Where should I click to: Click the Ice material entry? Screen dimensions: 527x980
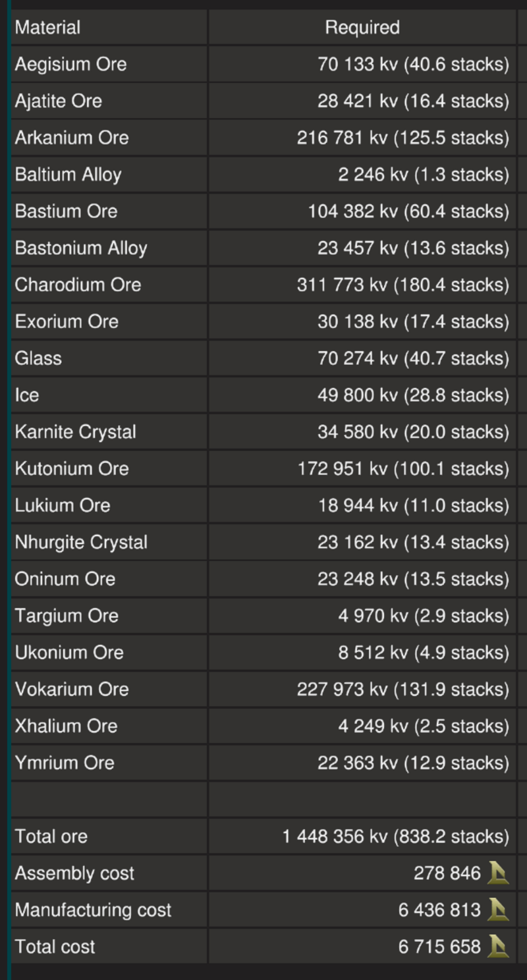[27, 395]
